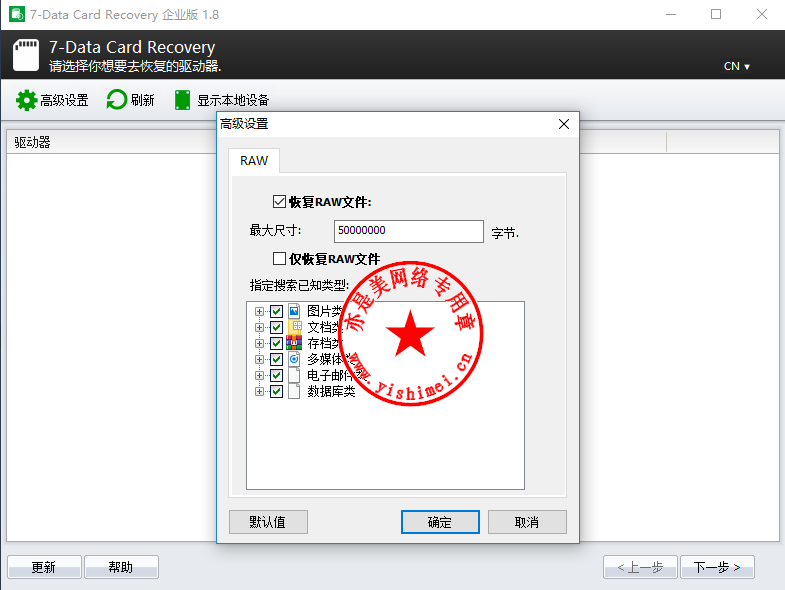Expand the 多媒体类 tree node
The height and width of the screenshot is (590, 785).
point(259,360)
